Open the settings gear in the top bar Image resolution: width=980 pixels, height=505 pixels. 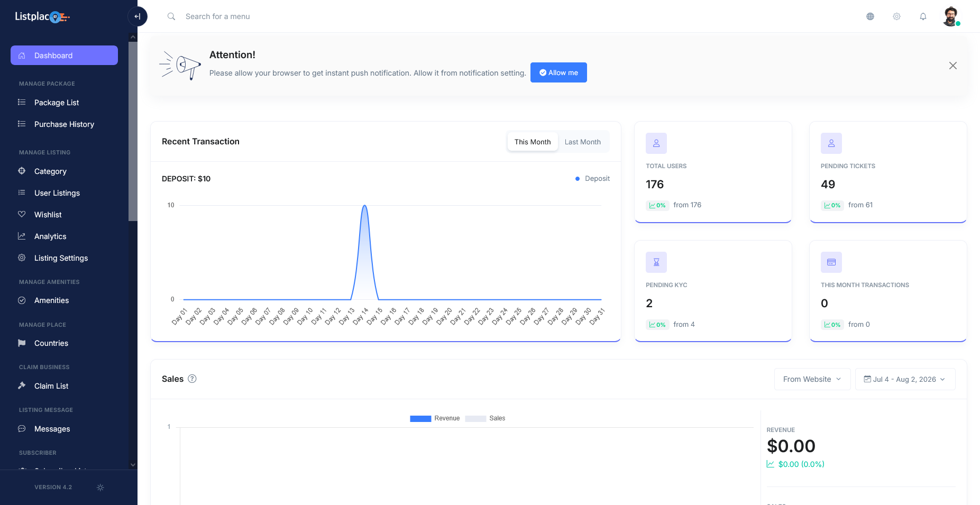pyautogui.click(x=896, y=16)
